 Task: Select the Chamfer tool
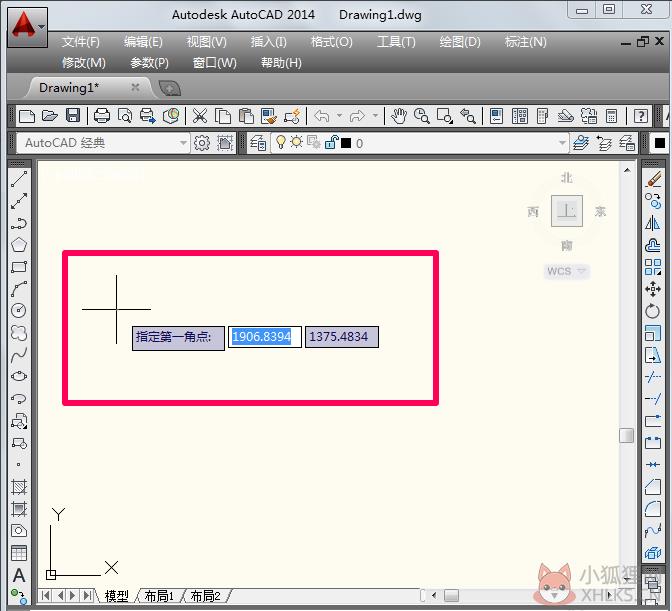coord(653,487)
